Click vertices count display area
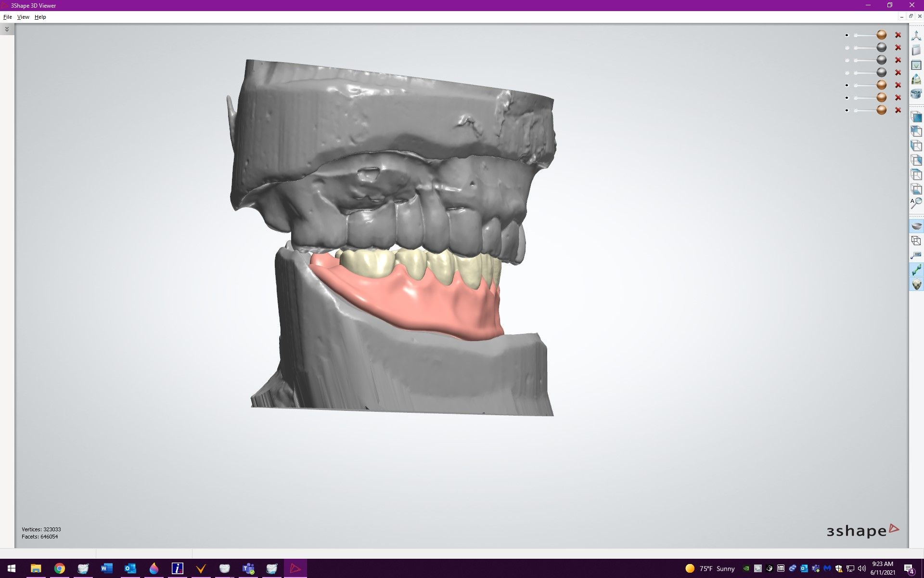The image size is (924, 578). pyautogui.click(x=40, y=529)
